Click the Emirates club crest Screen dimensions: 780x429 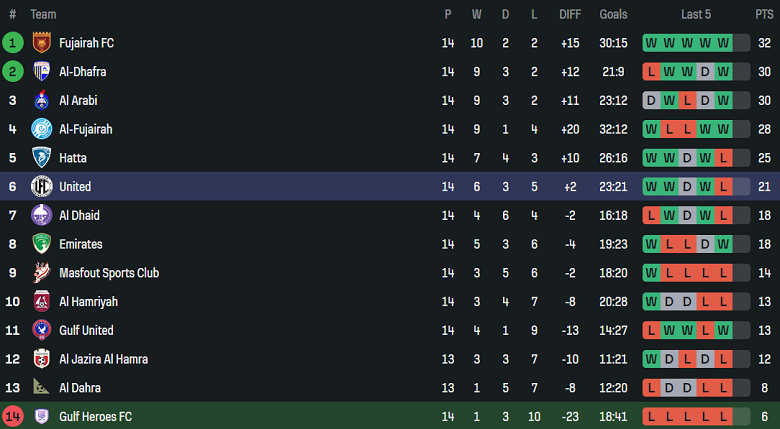[x=41, y=244]
